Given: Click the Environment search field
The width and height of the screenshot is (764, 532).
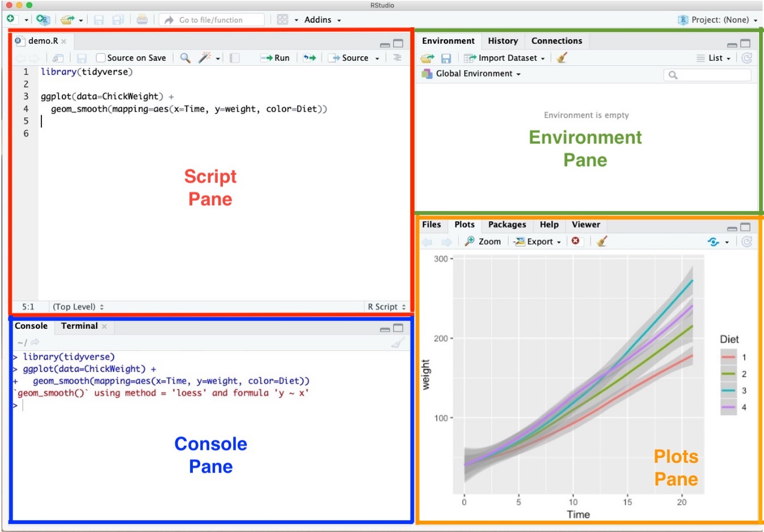Looking at the screenshot, I should tap(707, 75).
